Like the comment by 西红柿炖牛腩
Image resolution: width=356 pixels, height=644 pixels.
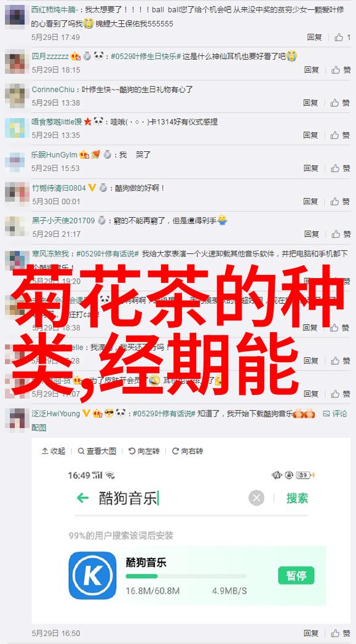click(x=342, y=38)
